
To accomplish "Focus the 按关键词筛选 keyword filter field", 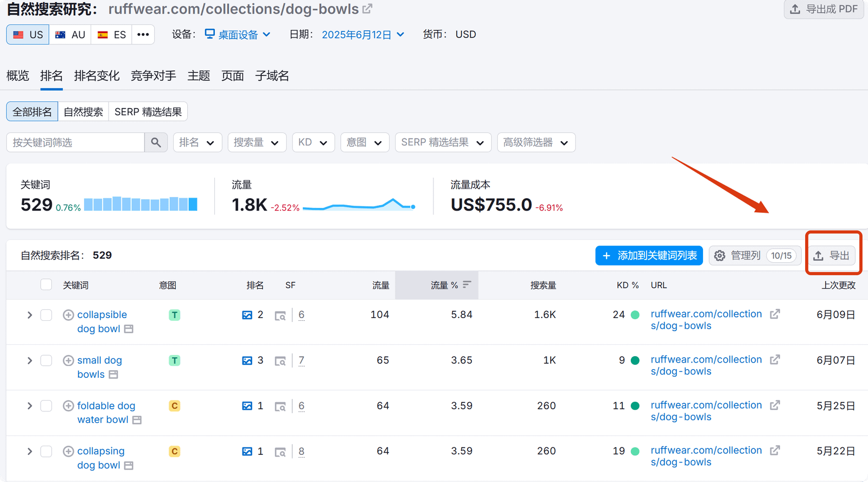I will coord(75,142).
